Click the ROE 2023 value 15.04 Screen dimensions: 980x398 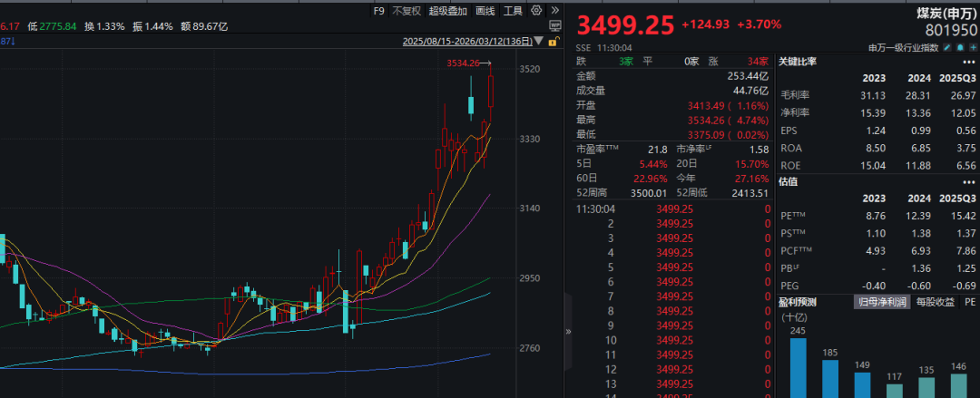coord(874,166)
